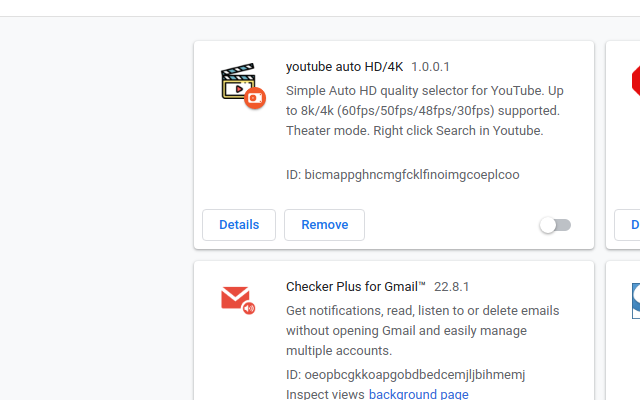Click version number 1.0.0.1
Screen dimensions: 640x400
[x=430, y=67]
